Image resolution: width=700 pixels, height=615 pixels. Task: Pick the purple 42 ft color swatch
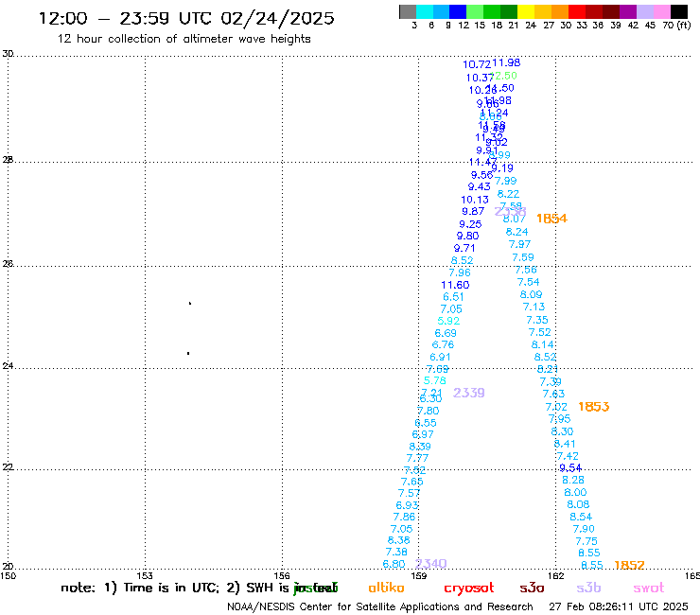click(628, 12)
